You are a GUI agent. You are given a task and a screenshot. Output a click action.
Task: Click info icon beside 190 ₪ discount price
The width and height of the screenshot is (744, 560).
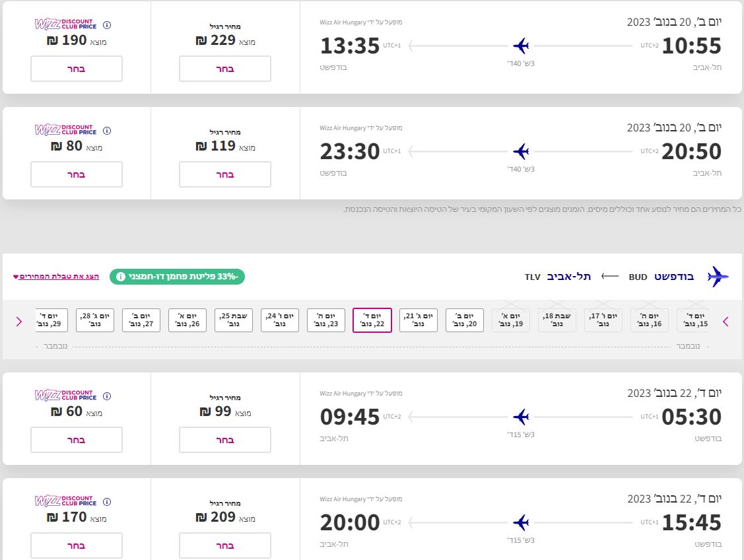(x=107, y=25)
